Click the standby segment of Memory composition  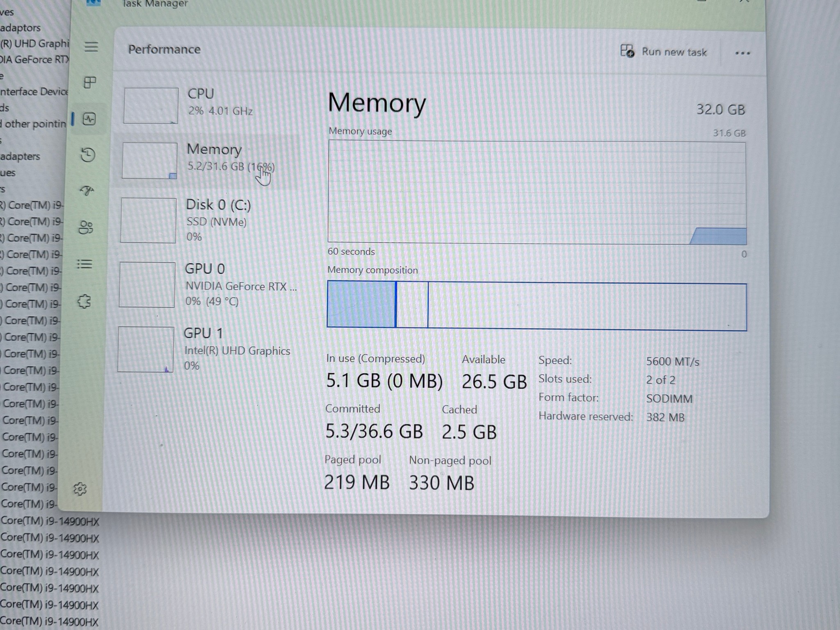click(412, 305)
